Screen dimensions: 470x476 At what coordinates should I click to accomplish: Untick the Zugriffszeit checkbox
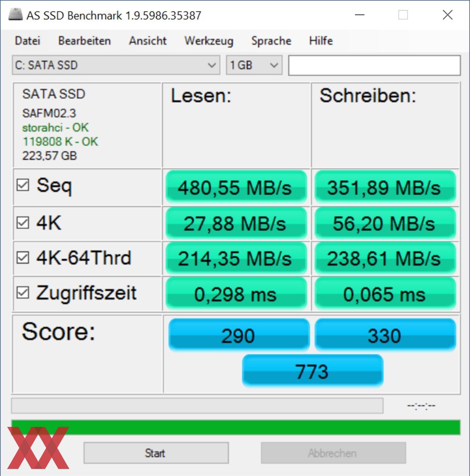tap(23, 293)
